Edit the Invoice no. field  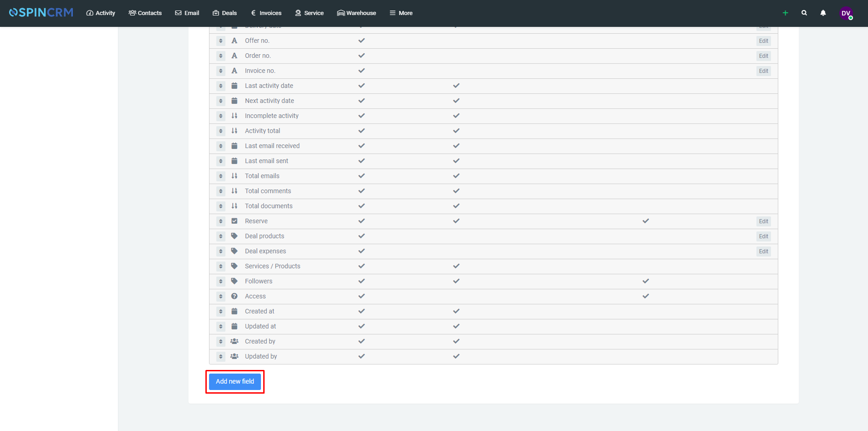coord(764,71)
